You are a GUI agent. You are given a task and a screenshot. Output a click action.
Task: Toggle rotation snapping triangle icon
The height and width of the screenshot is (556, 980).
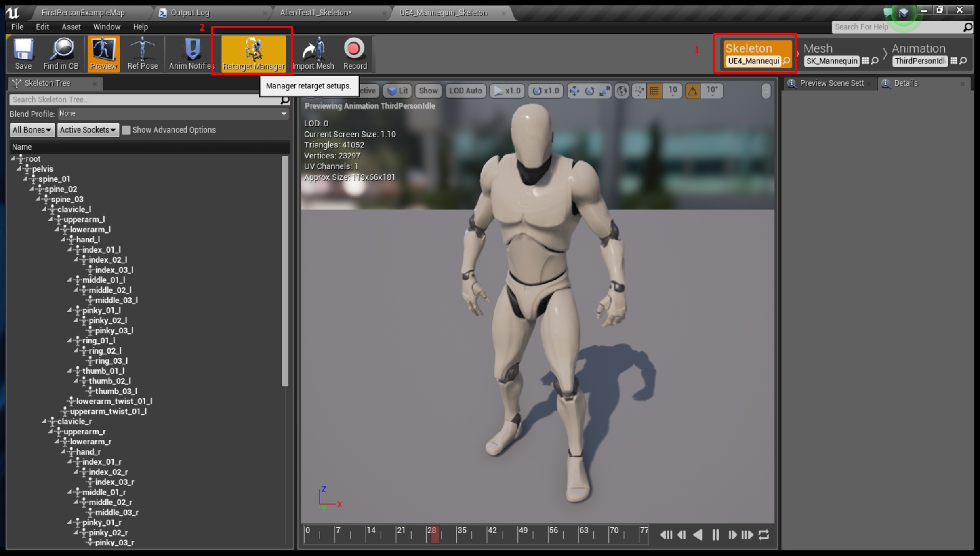coord(692,91)
